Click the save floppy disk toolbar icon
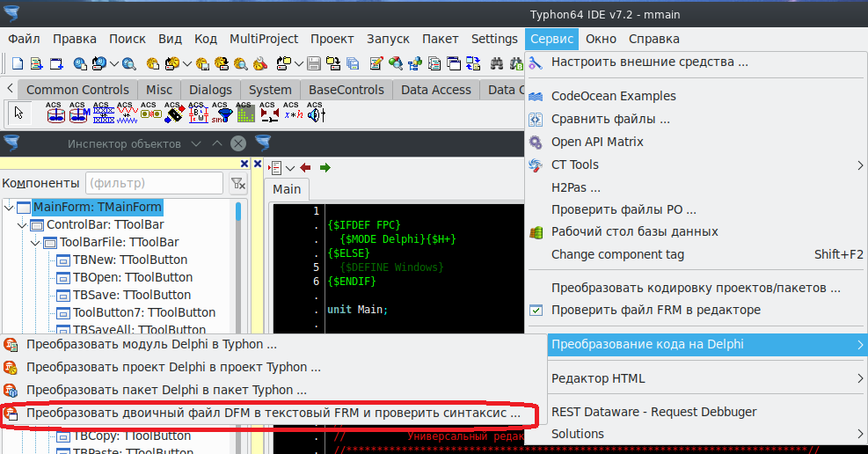The width and height of the screenshot is (868, 454). [x=314, y=63]
